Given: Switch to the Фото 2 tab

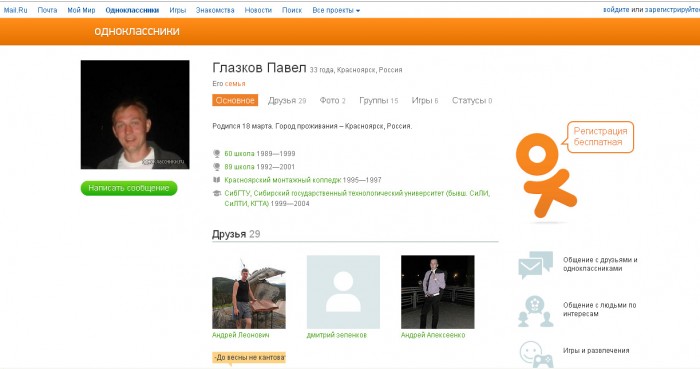Looking at the screenshot, I should click(x=333, y=100).
